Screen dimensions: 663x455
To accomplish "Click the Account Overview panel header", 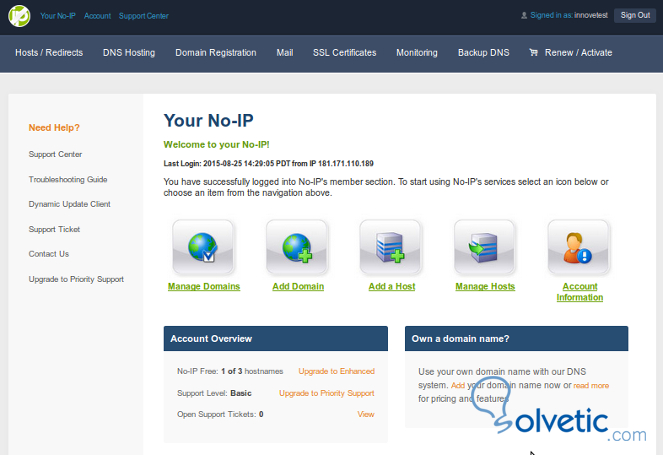I will click(x=276, y=339).
